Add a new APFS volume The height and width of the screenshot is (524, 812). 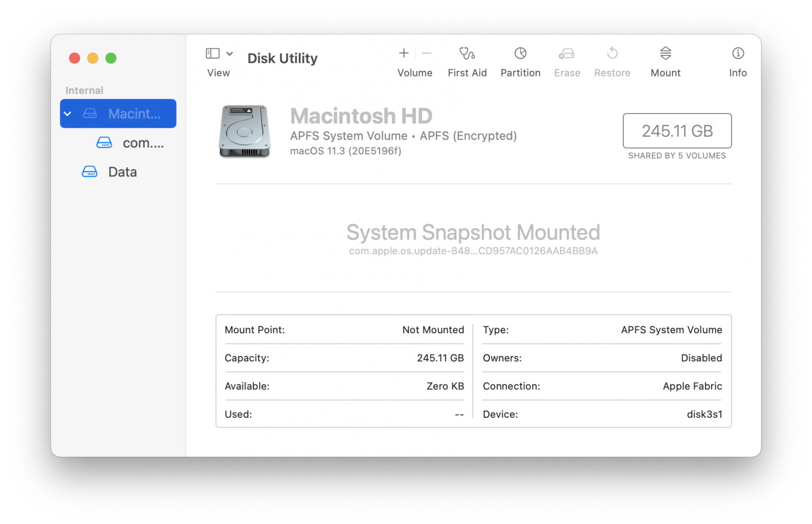point(403,53)
